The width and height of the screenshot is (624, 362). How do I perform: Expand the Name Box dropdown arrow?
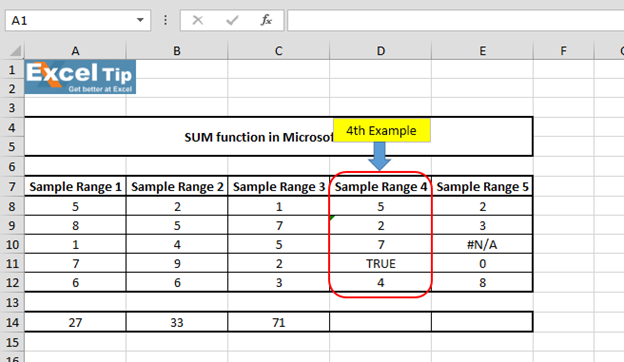click(140, 20)
